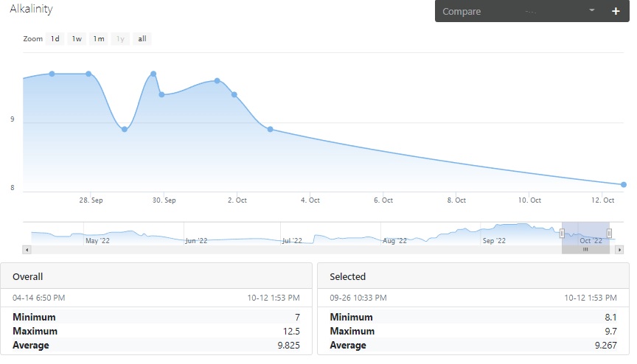Grab the right range selector handle
637x364 pixels.
pyautogui.click(x=609, y=234)
